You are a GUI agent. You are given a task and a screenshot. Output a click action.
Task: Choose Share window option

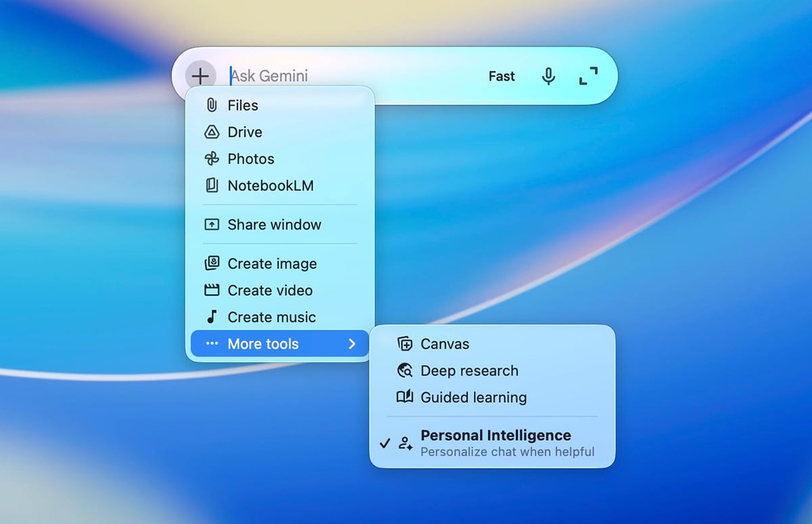[x=280, y=225]
